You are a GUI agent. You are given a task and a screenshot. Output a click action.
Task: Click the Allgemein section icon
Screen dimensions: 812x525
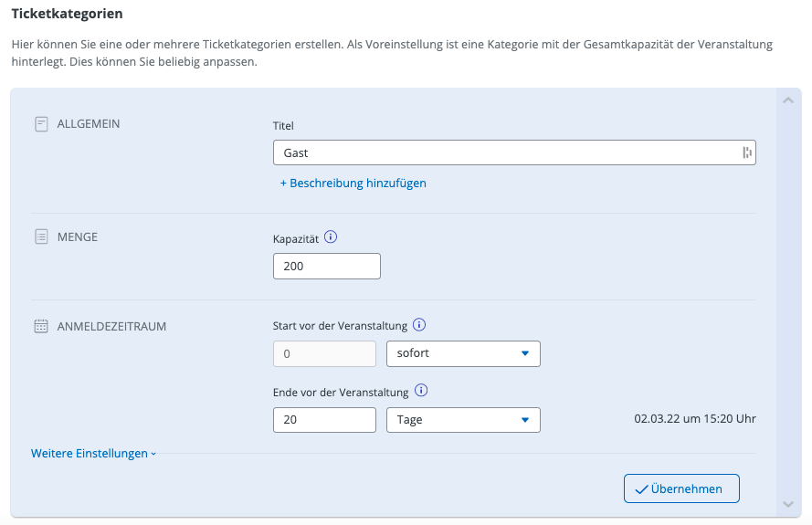coord(41,124)
